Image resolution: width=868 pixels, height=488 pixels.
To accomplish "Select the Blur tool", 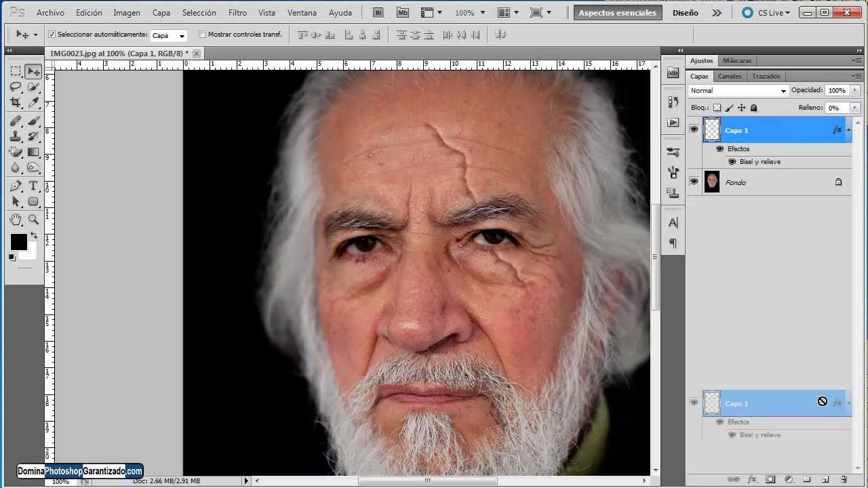I will tap(16, 167).
